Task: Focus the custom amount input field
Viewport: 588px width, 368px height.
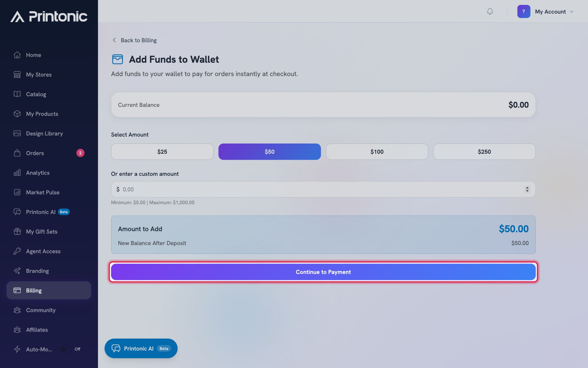Action: click(x=323, y=189)
